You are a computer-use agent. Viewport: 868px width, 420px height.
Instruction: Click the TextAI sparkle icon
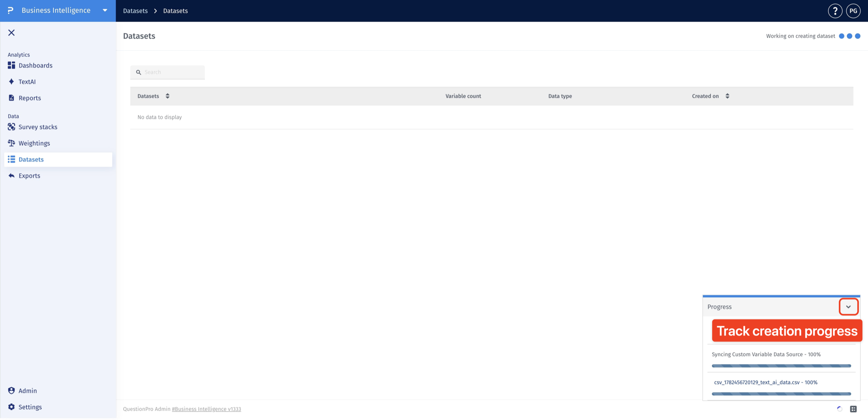click(x=11, y=82)
